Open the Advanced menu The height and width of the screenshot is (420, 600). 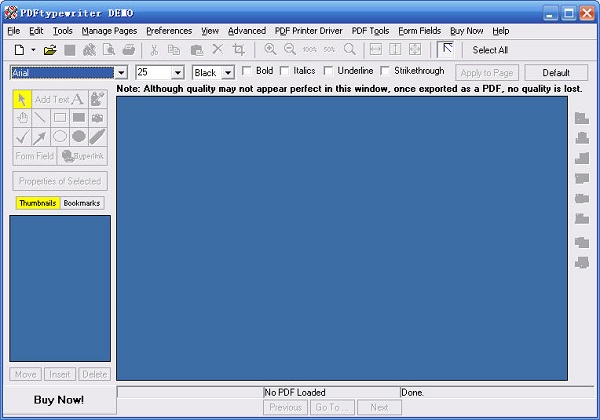click(x=247, y=31)
